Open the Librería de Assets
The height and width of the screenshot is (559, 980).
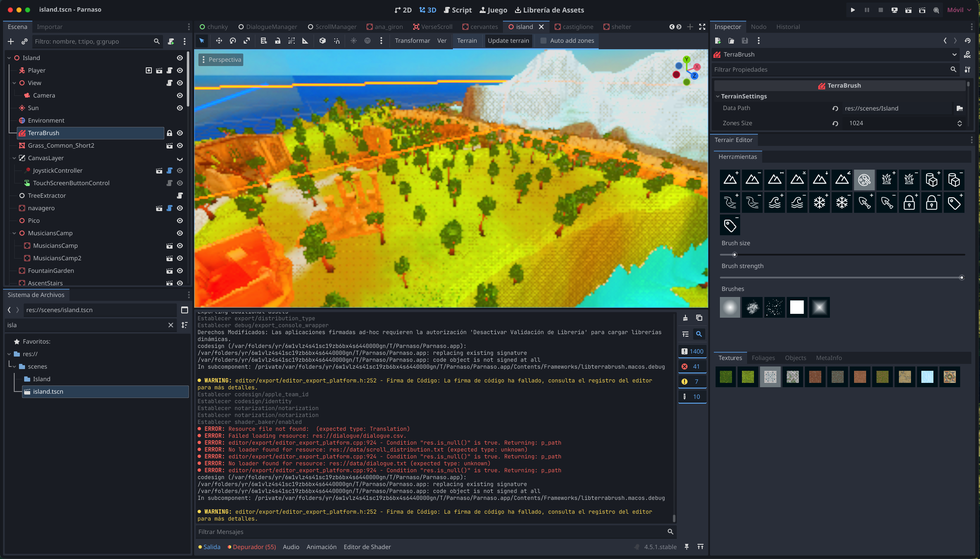[550, 10]
